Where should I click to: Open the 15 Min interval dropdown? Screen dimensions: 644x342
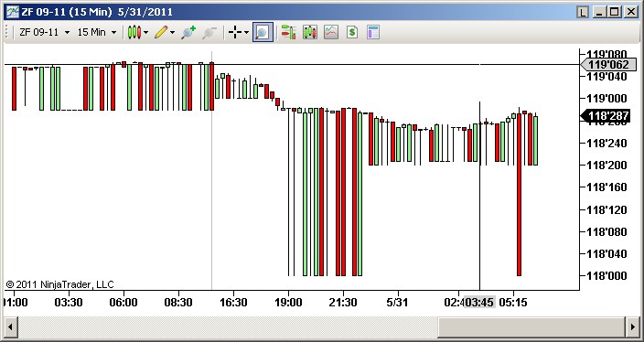tap(97, 32)
